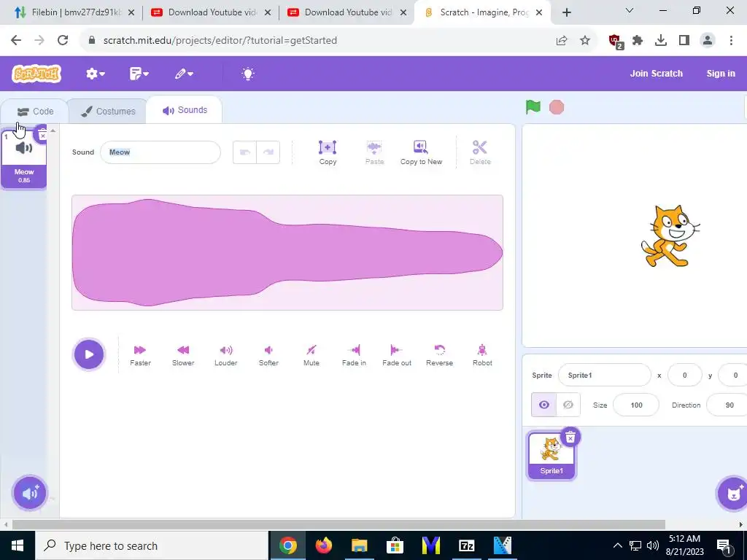Click the taskbar volume icon
Screen dimensions: 747x560
tap(653, 545)
